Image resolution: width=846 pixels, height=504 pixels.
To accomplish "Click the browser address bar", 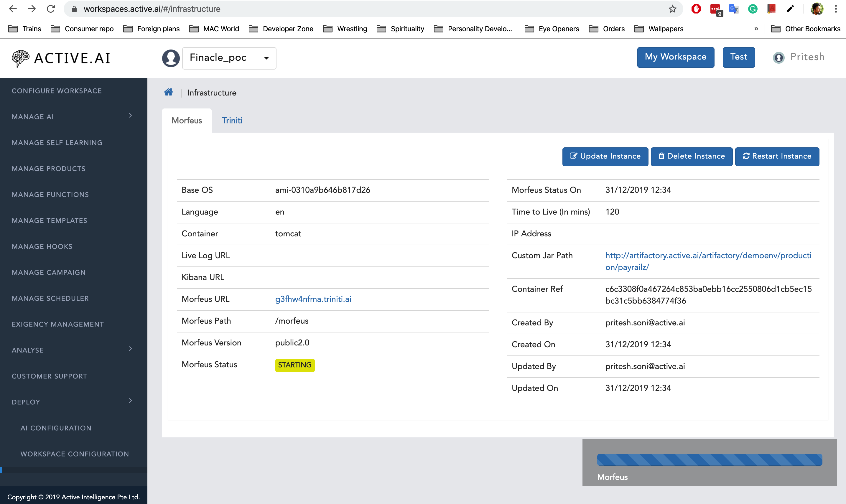I will 373,9.
